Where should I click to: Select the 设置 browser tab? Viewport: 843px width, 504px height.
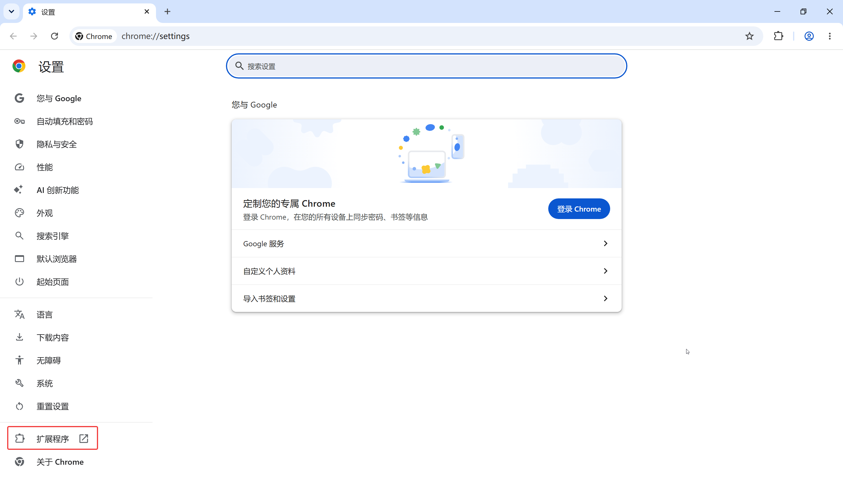coord(89,12)
